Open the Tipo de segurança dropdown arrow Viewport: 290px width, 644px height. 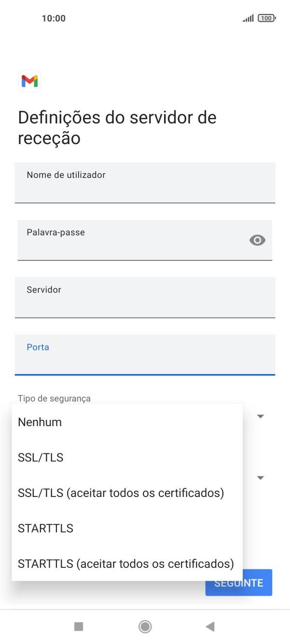(x=260, y=416)
